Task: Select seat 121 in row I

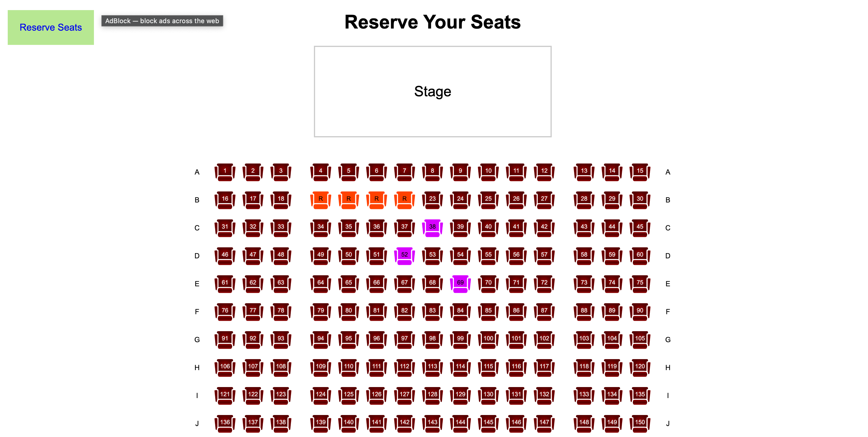Action: (x=225, y=396)
